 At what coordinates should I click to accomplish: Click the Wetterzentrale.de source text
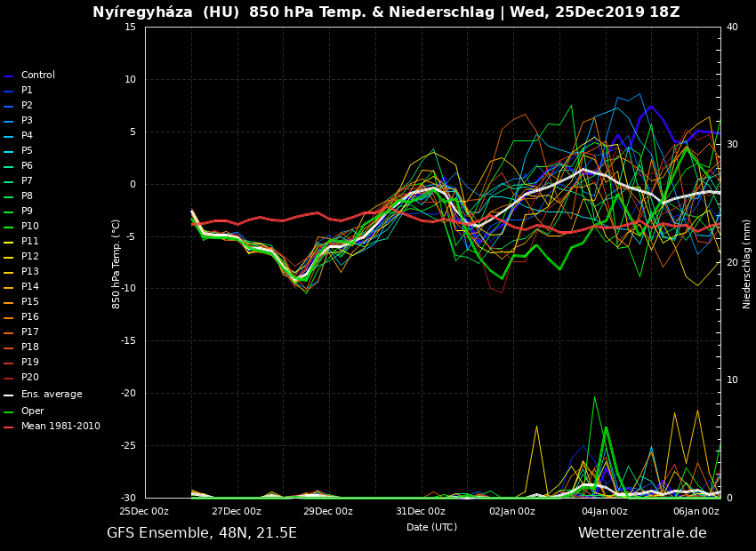click(x=642, y=533)
